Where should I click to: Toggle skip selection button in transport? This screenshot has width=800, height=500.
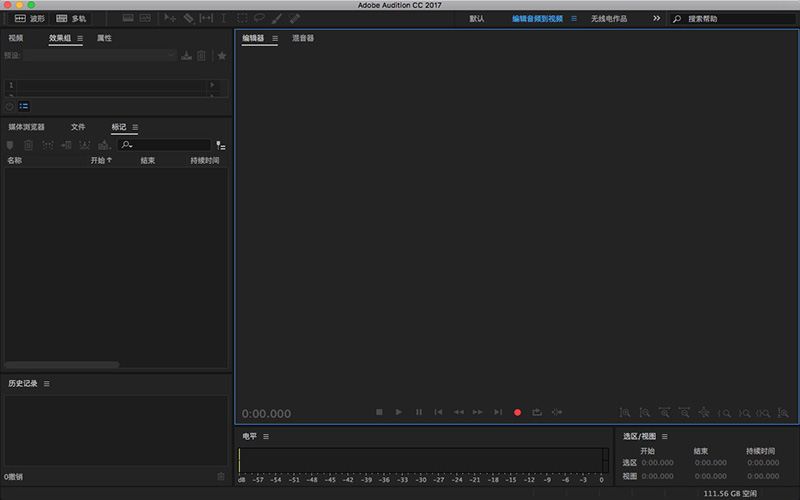point(557,412)
